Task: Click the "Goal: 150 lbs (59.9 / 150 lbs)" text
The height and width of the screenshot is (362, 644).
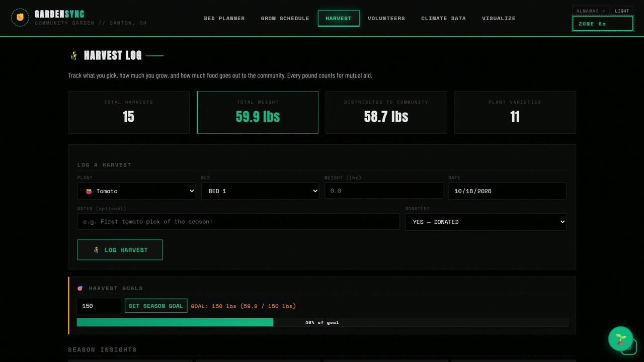Action: [244, 306]
